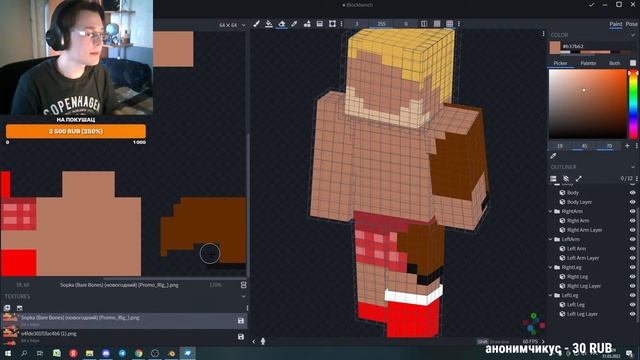Collapse the Textures panel
The width and height of the screenshot is (640, 360).
click(x=243, y=297)
